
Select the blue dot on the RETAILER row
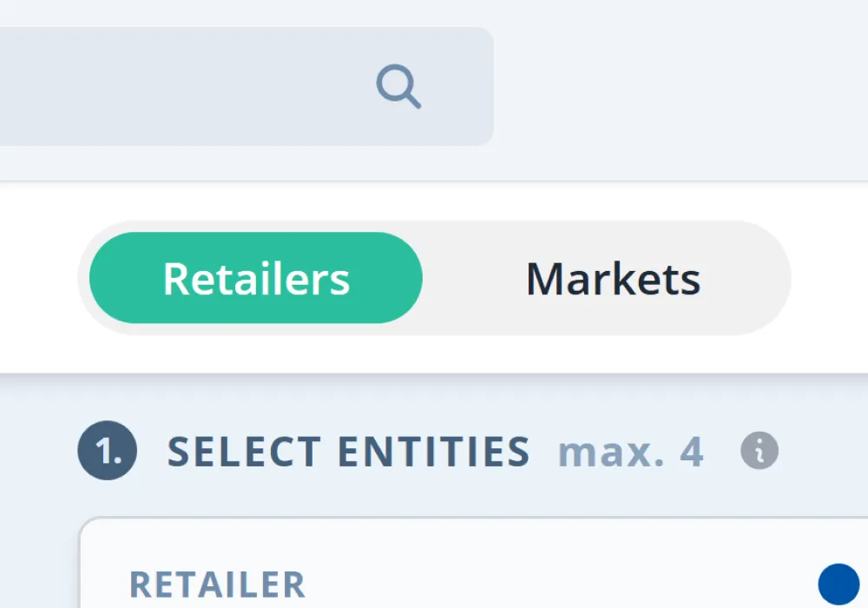tap(838, 584)
